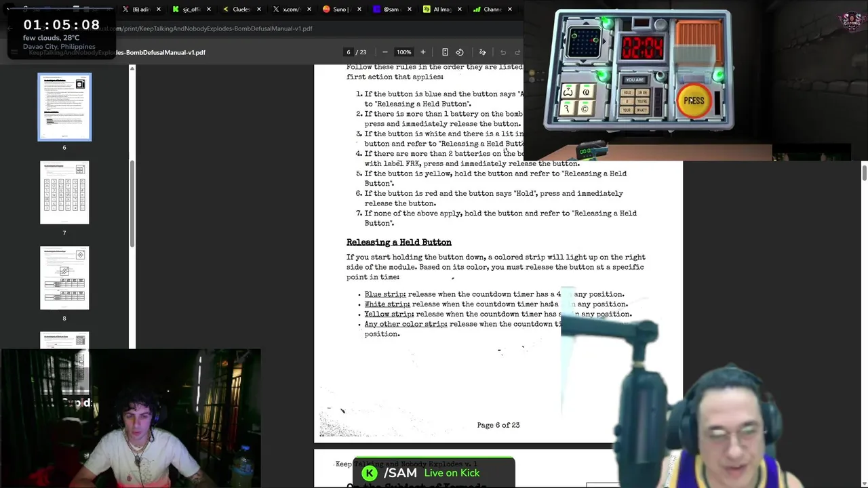Open page 6 thumbnail in the sidebar
868x488 pixels.
click(64, 108)
